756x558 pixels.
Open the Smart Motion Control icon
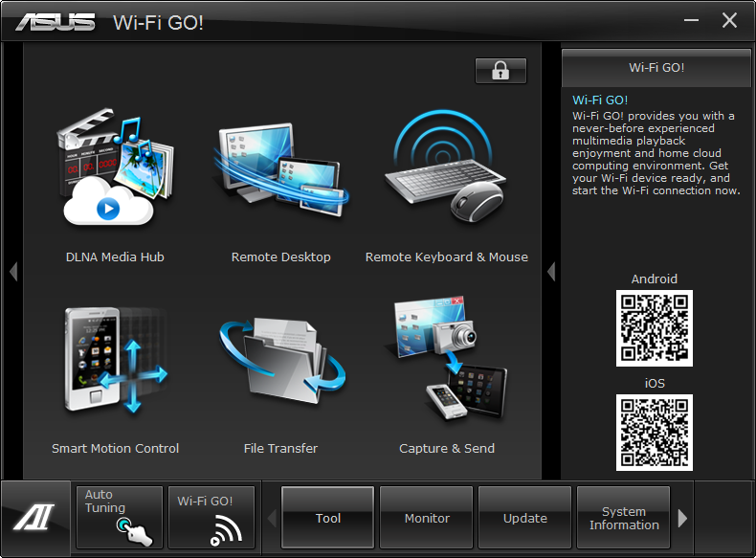[116, 360]
